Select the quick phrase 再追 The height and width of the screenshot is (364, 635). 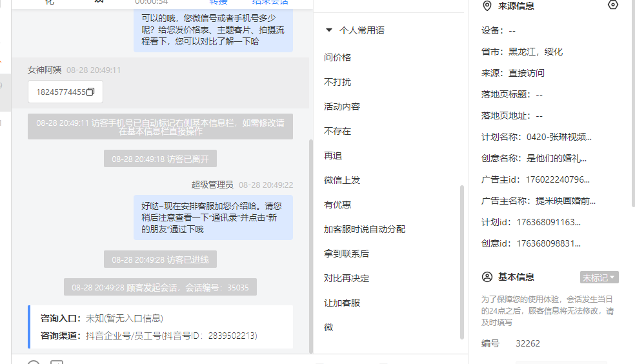pyautogui.click(x=333, y=156)
